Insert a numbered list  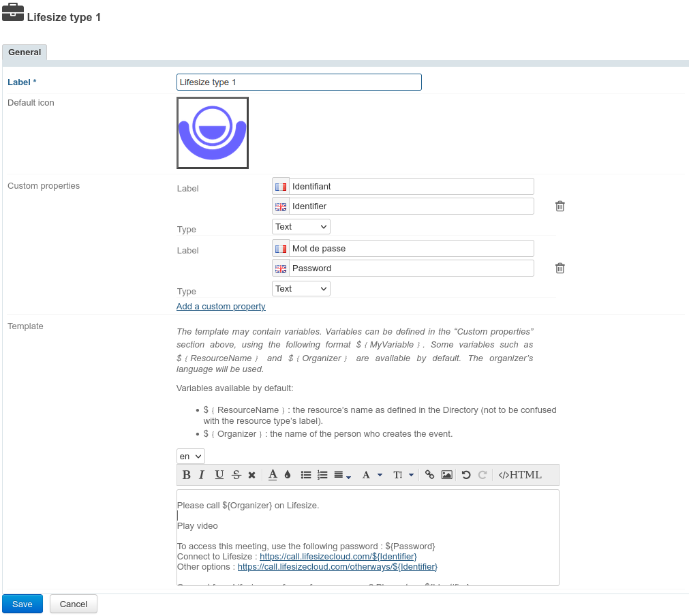pyautogui.click(x=323, y=475)
